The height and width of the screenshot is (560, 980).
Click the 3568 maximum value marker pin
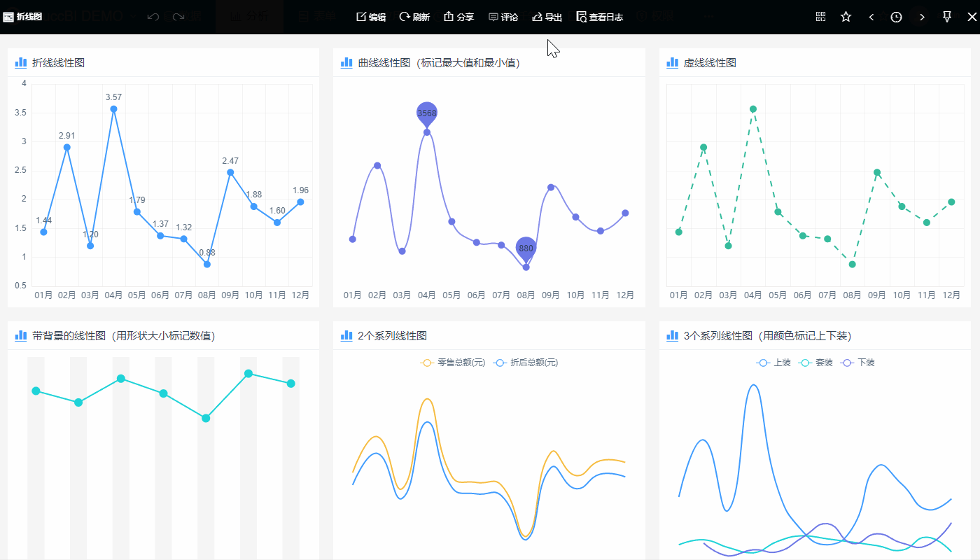[x=427, y=113]
